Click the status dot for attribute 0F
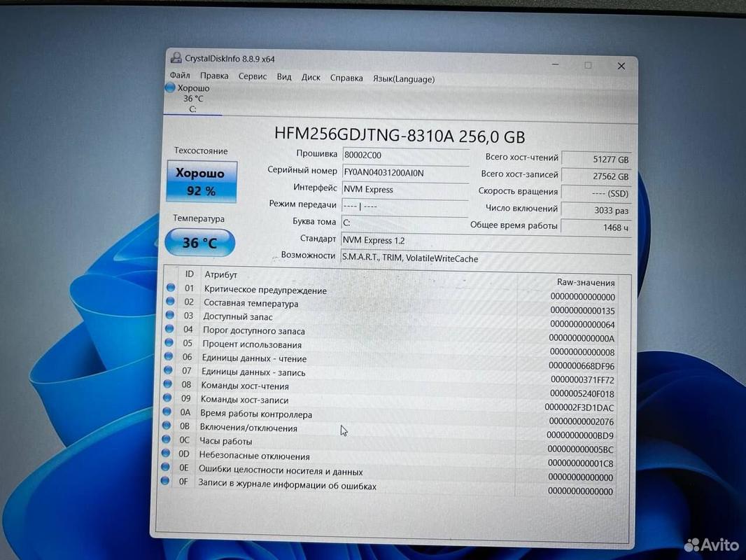Image resolution: width=746 pixels, height=560 pixels. pos(164,480)
